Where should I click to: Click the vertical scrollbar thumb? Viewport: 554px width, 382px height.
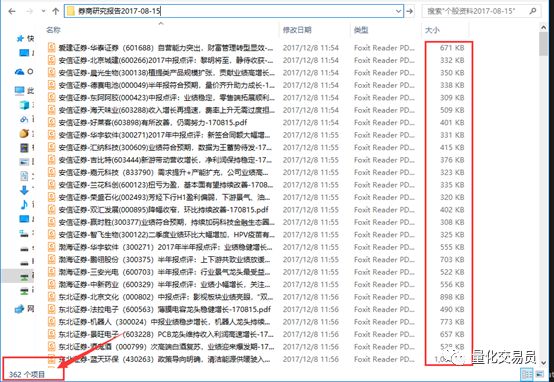544,44
